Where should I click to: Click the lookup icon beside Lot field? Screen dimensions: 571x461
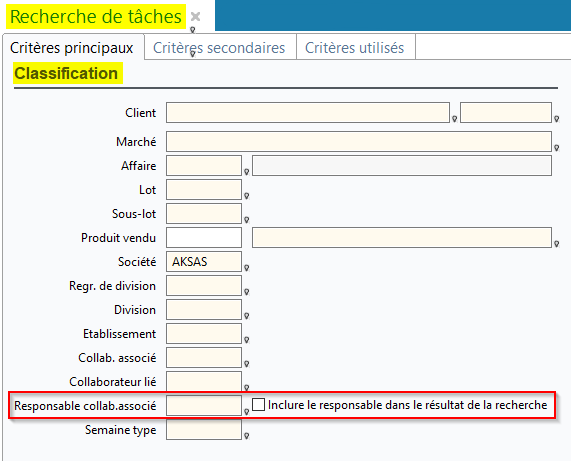[247, 196]
